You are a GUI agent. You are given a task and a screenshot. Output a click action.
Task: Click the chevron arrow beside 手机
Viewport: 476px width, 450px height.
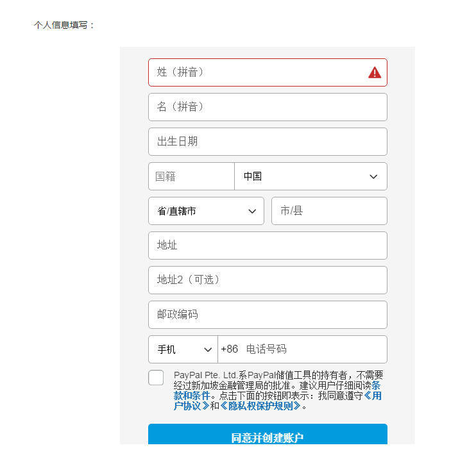208,349
